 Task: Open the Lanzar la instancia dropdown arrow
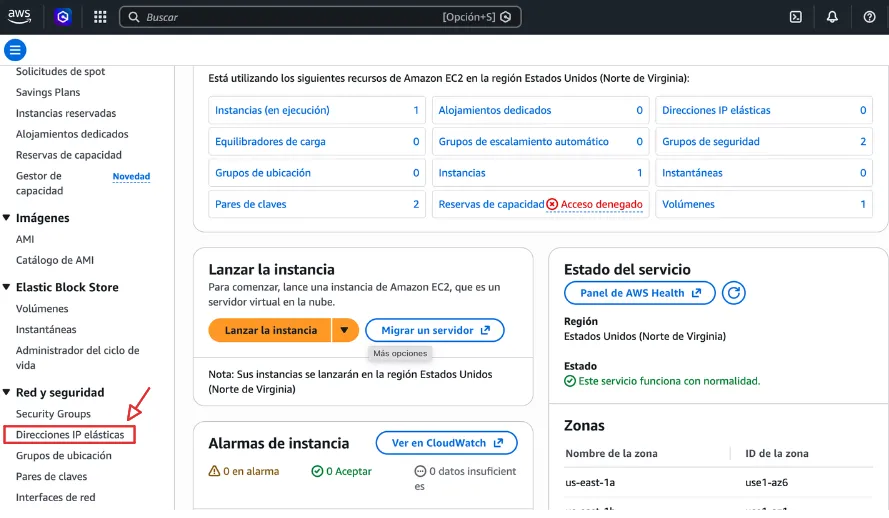345,330
